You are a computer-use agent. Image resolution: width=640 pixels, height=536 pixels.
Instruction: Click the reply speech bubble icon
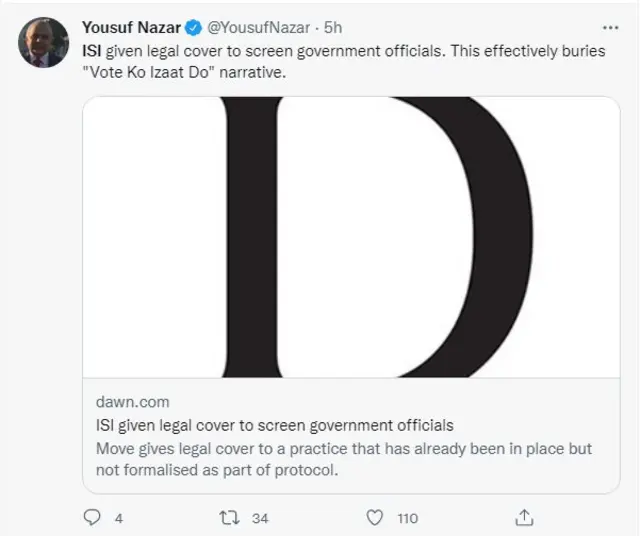tap(91, 517)
